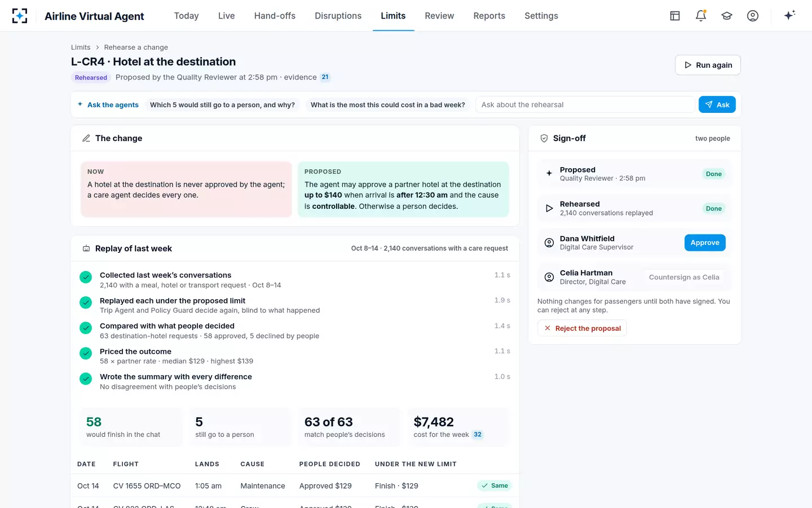
Task: Click the LANDS column header
Action: (x=207, y=464)
